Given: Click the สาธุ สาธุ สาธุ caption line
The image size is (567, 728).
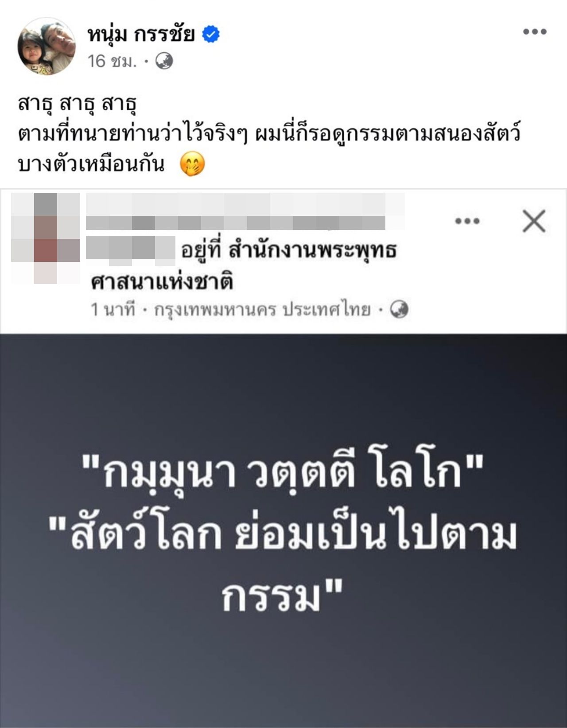Looking at the screenshot, I should coord(77,104).
